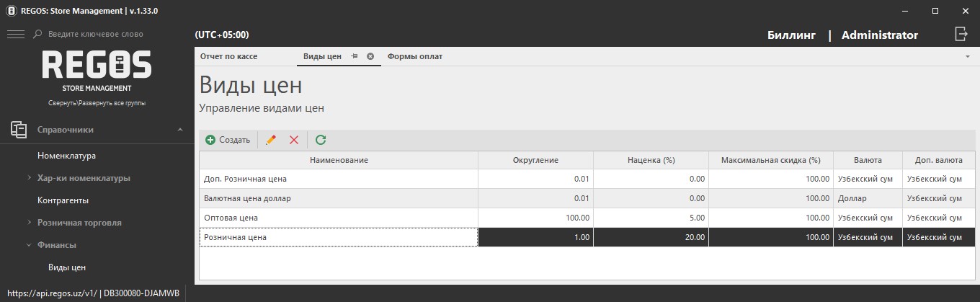
Task: Open Номенклатура in the sidebar
Action: (66, 156)
